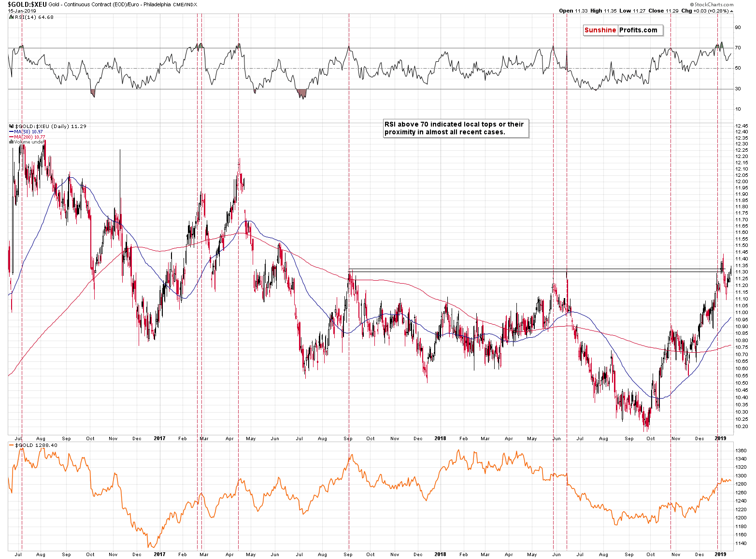This screenshot has height=559, width=756.
Task: Click the 11.00 price axis label
Action: point(742,313)
